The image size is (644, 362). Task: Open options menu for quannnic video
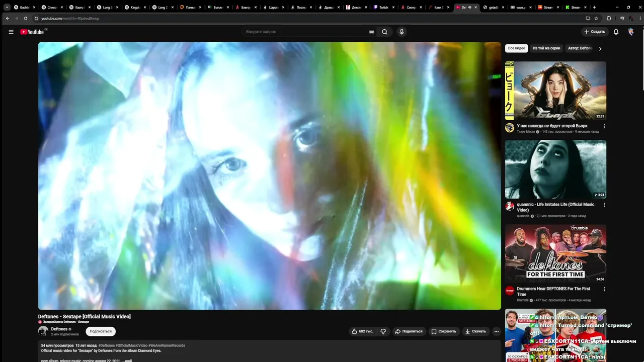pos(604,205)
